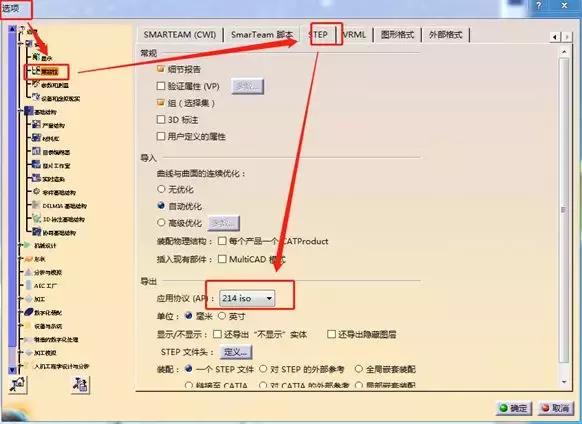Cancel the dialog with 取消 button
582x424 pixels.
[x=556, y=408]
